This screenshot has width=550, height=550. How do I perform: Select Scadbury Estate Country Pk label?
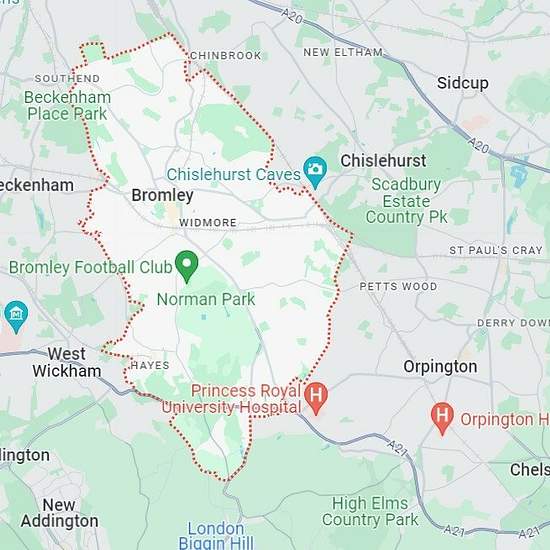407,201
